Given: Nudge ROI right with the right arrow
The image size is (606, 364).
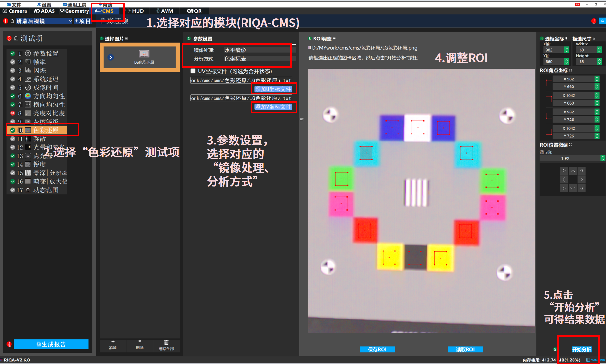Looking at the screenshot, I should (581, 180).
